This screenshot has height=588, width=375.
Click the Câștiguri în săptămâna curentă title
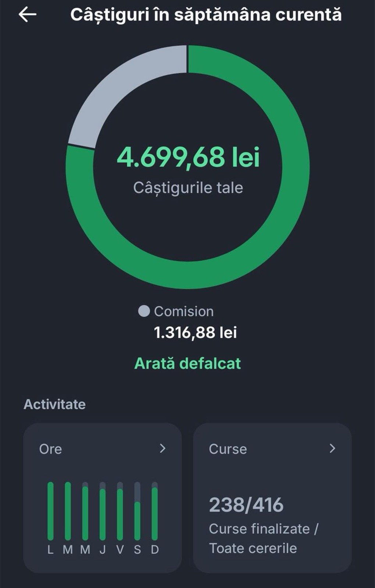tap(206, 15)
